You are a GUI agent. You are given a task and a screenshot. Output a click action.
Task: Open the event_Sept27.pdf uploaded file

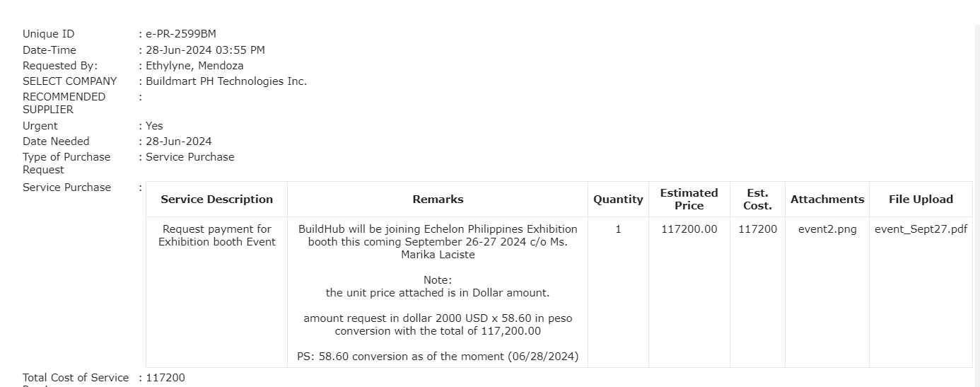point(921,229)
